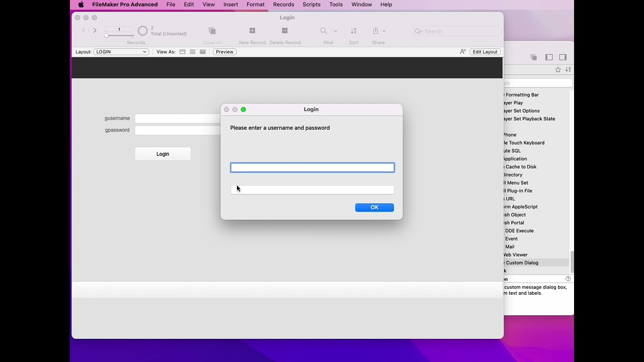Click the alphabetical sort icon in script panel
The width and height of the screenshot is (644, 362).
pyautogui.click(x=568, y=69)
